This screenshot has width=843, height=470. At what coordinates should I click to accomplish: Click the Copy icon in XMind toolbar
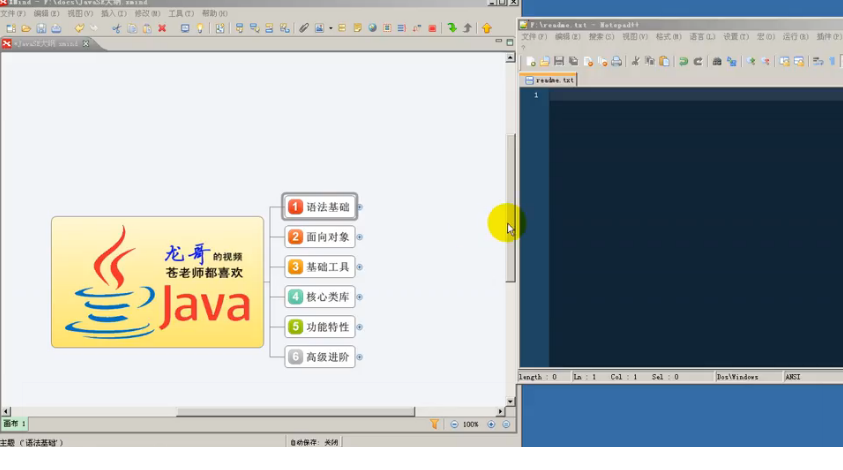point(132,28)
